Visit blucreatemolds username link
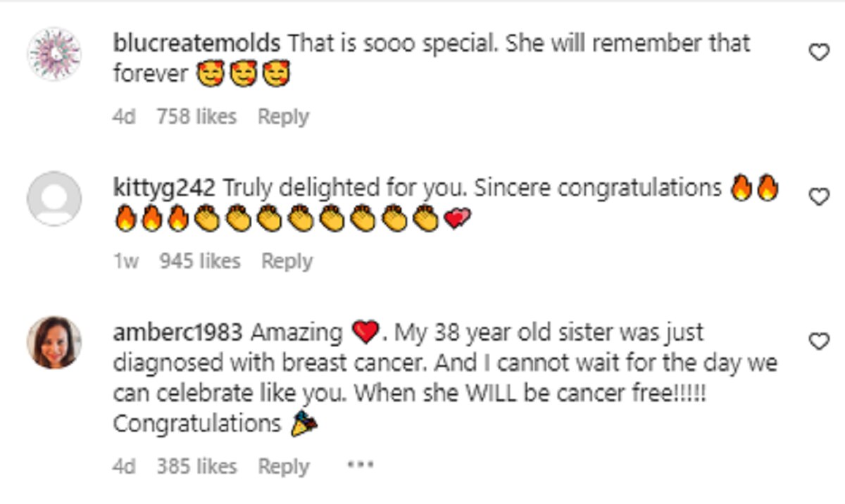 [x=197, y=44]
